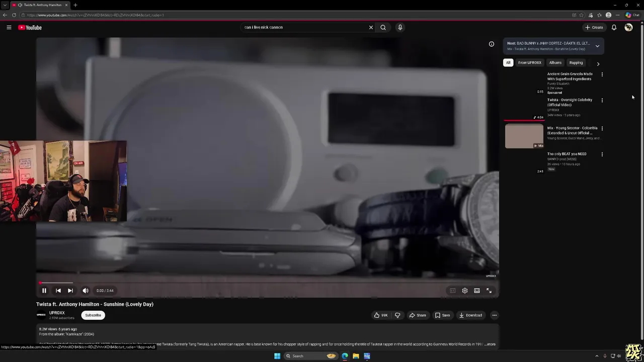Image resolution: width=644 pixels, height=362 pixels.
Task: Select the Rapping filter chip
Action: 576,63
